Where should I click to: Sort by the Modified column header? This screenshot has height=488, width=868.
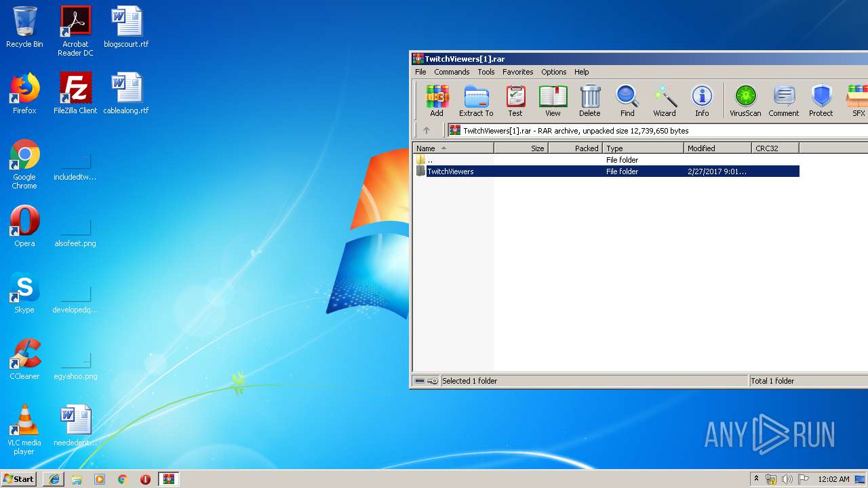[718, 148]
